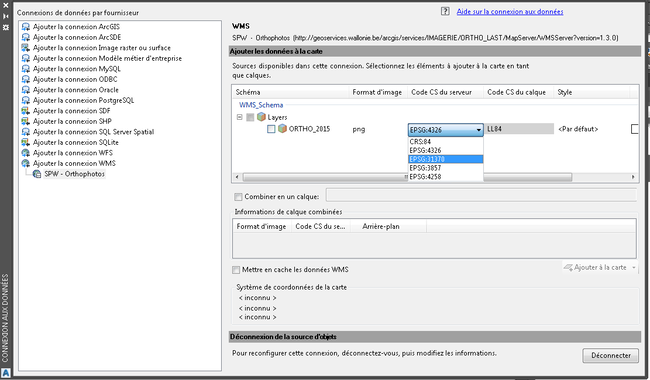This screenshot has width=650, height=380.
Task: Click the SQL Server Spatial connection icon
Action: pyautogui.click(x=26, y=132)
